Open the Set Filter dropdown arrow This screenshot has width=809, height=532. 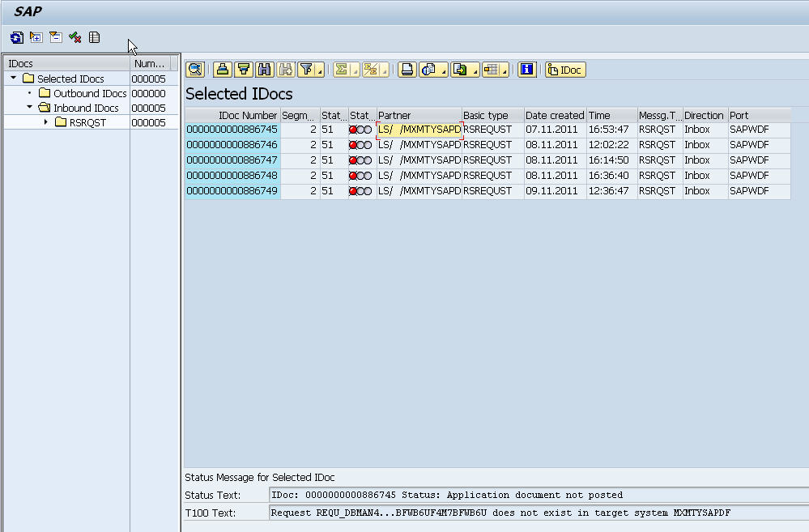[x=320, y=73]
